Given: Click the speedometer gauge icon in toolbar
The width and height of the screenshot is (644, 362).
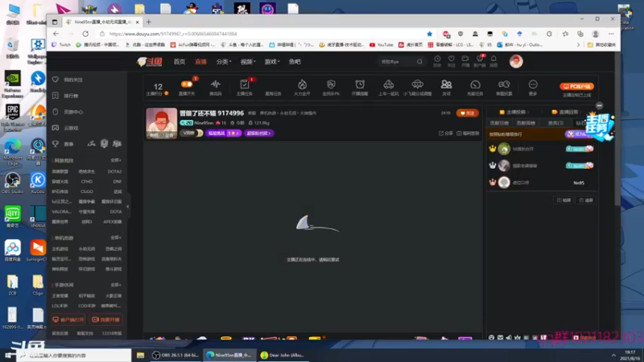Looking at the screenshot, I should coord(475,84).
